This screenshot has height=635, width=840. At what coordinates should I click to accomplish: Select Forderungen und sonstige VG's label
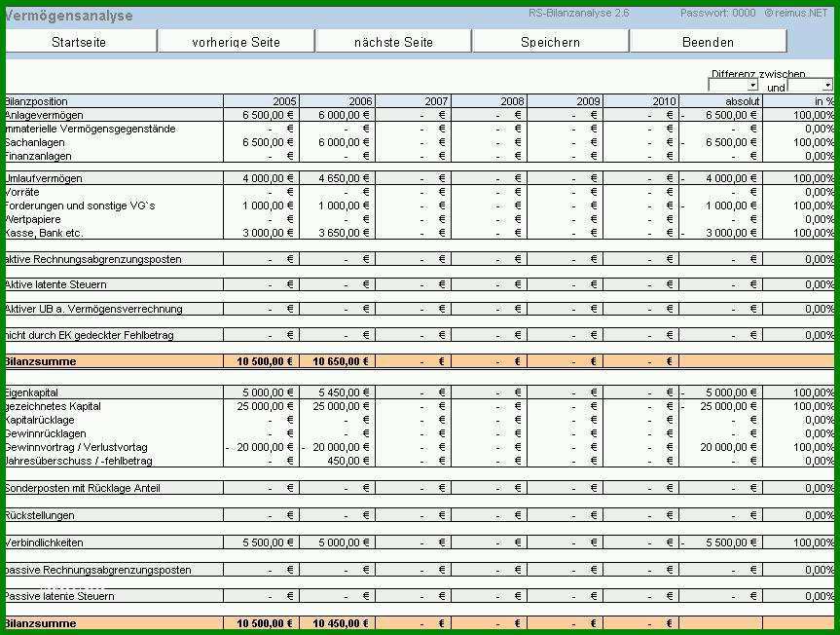(x=80, y=205)
